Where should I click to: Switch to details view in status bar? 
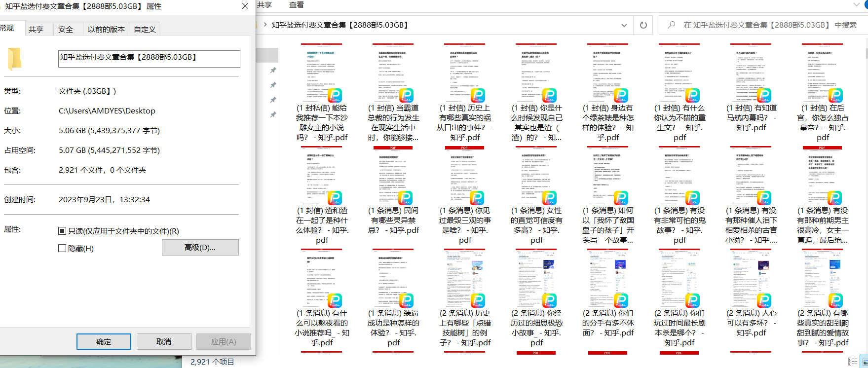pos(852,362)
